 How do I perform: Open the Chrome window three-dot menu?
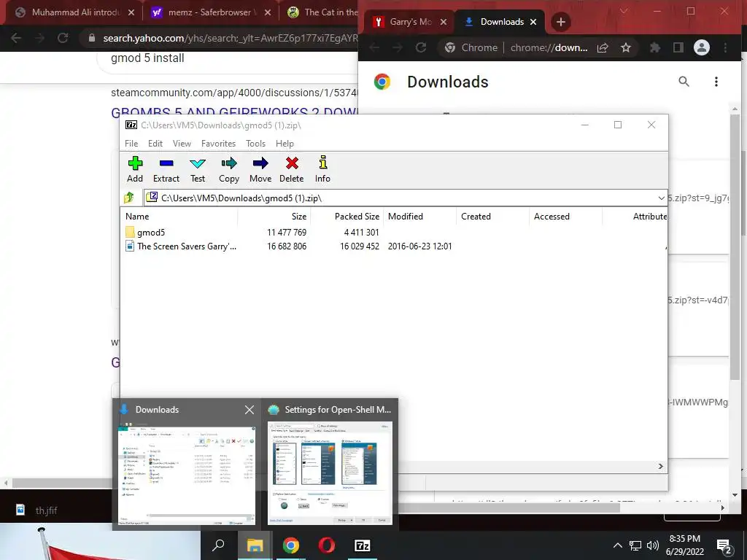click(725, 47)
